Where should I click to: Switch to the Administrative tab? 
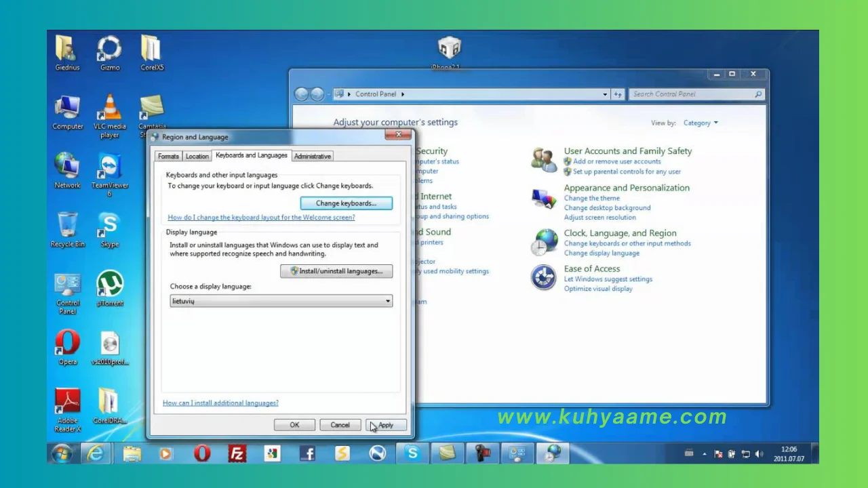[x=313, y=157]
